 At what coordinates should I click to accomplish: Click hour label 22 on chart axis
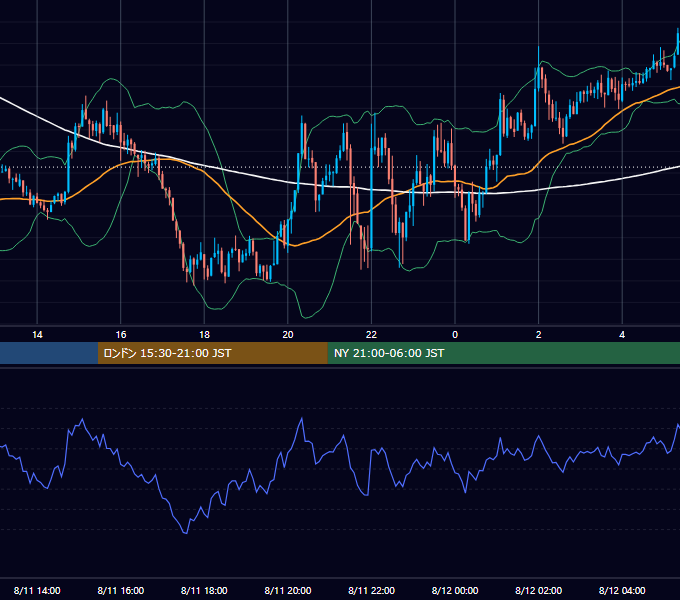[371, 335]
